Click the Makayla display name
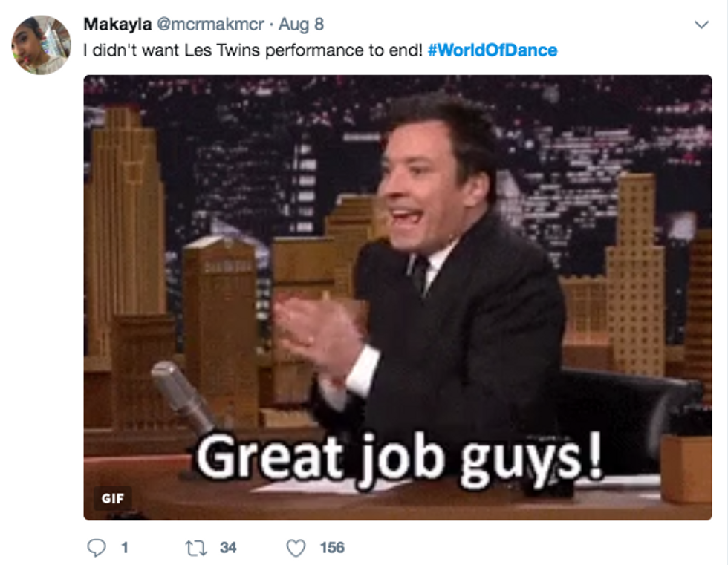This screenshot has height=565, width=728. (x=117, y=24)
